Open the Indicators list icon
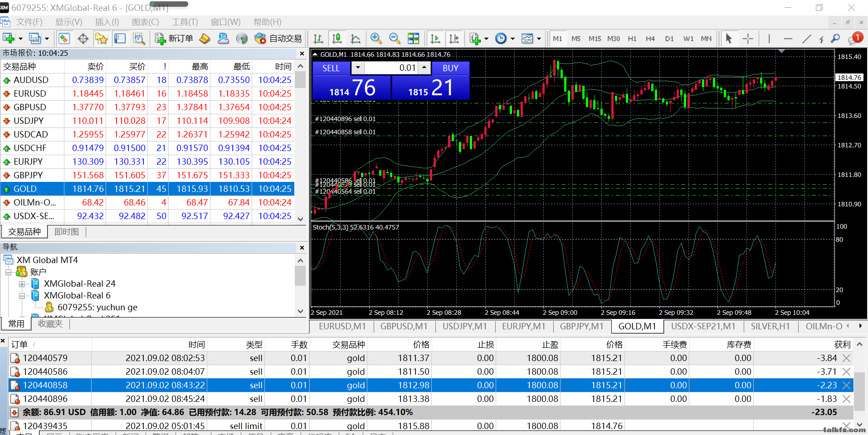 coord(475,39)
